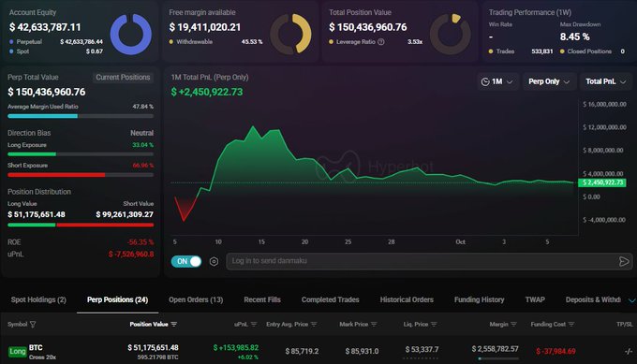Switch to Open Orders (13) tab
The height and width of the screenshot is (364, 637).
196,299
